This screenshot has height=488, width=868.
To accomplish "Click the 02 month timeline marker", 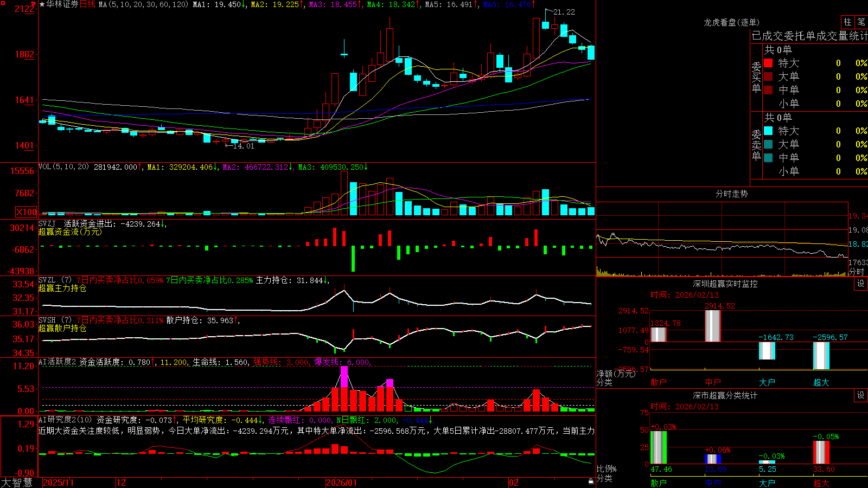I will coord(514,483).
